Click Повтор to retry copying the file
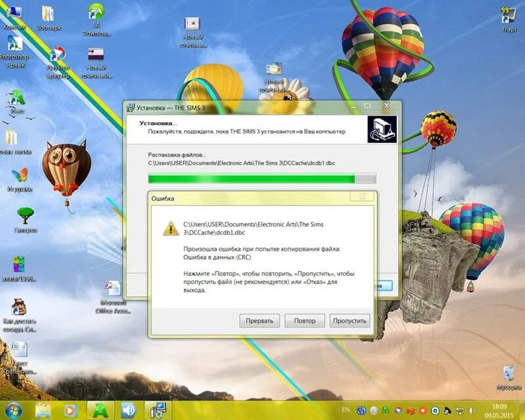Screen dimensions: 525x420 304,320
